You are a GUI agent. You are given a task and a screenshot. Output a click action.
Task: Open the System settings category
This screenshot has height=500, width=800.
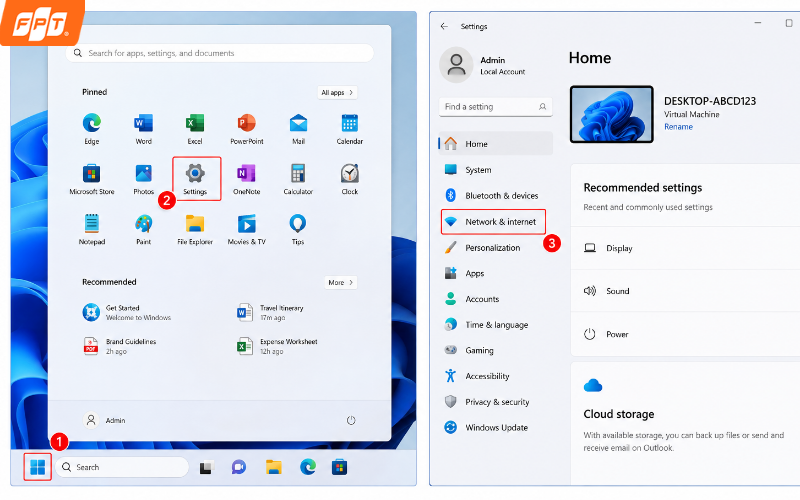495,170
